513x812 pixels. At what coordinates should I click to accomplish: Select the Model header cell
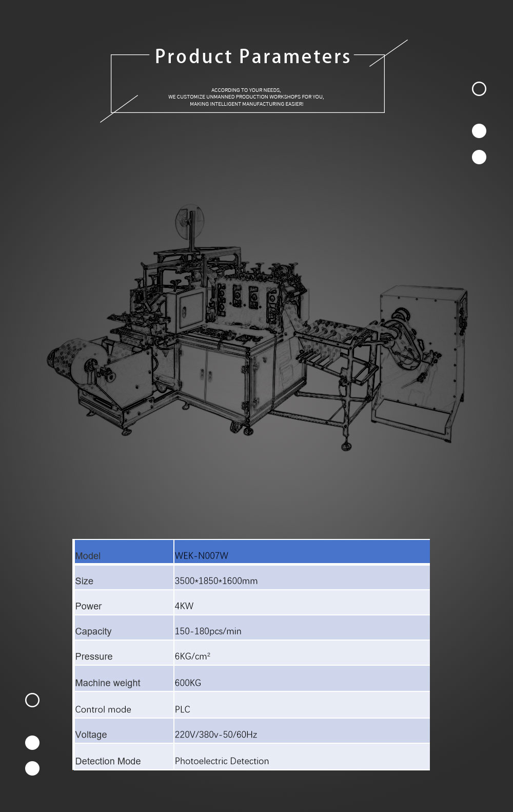[88, 555]
